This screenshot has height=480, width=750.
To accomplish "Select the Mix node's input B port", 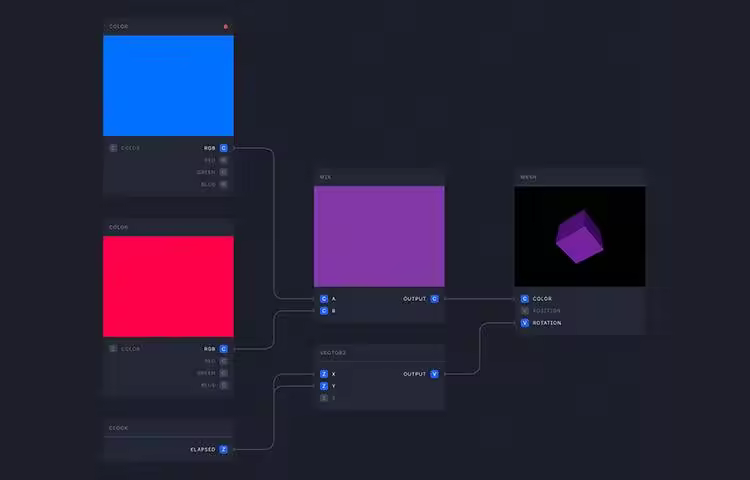I will (x=324, y=311).
